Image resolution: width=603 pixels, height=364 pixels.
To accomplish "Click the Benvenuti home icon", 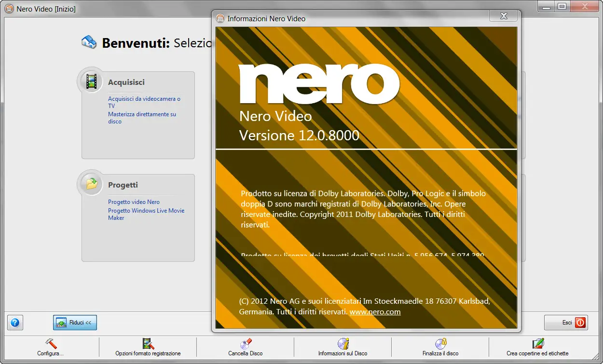I will (x=89, y=42).
